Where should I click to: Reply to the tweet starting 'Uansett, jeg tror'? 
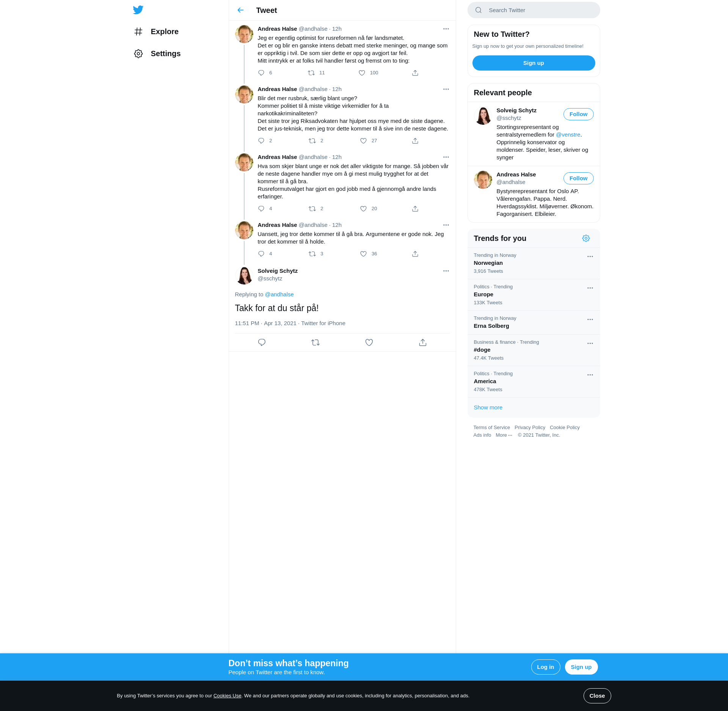[261, 254]
